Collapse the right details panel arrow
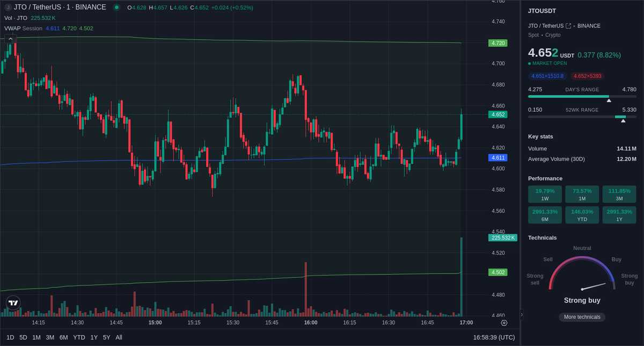Viewport: 644px width, 346px height. point(522,315)
